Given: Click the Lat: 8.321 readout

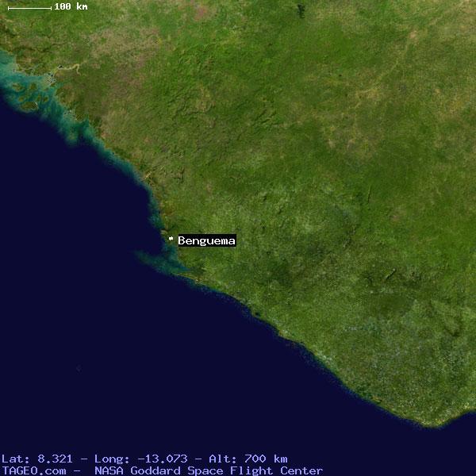Looking at the screenshot, I should pos(37,459).
